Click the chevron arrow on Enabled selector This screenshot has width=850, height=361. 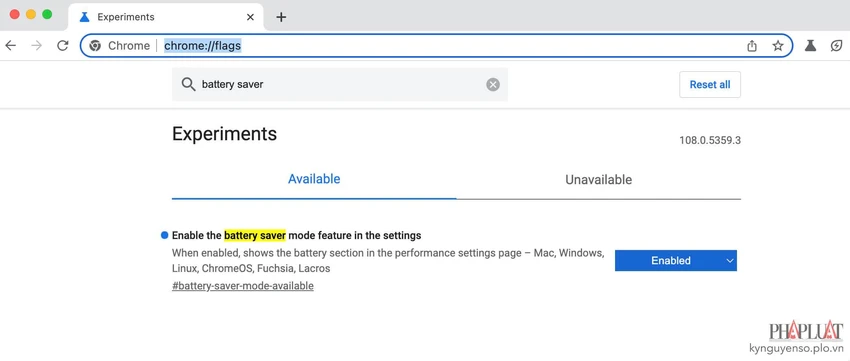[729, 261]
